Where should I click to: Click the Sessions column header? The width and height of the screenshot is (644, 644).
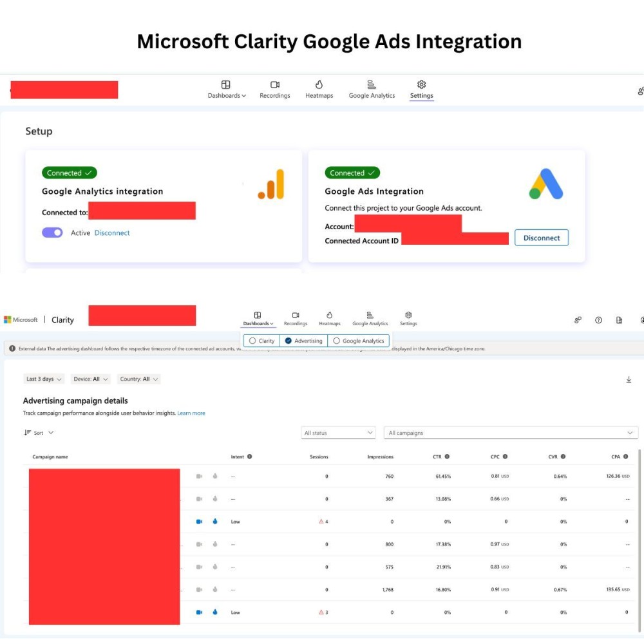(319, 457)
